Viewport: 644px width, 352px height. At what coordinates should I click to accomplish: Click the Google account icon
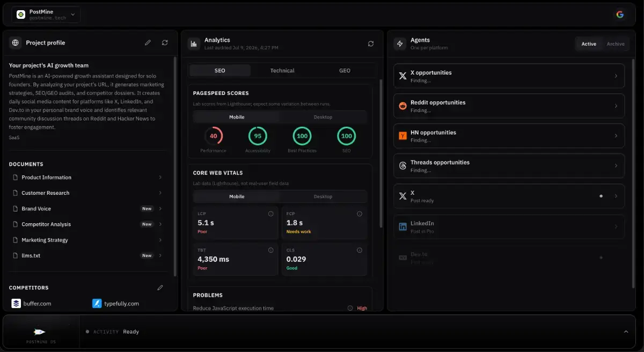(620, 14)
